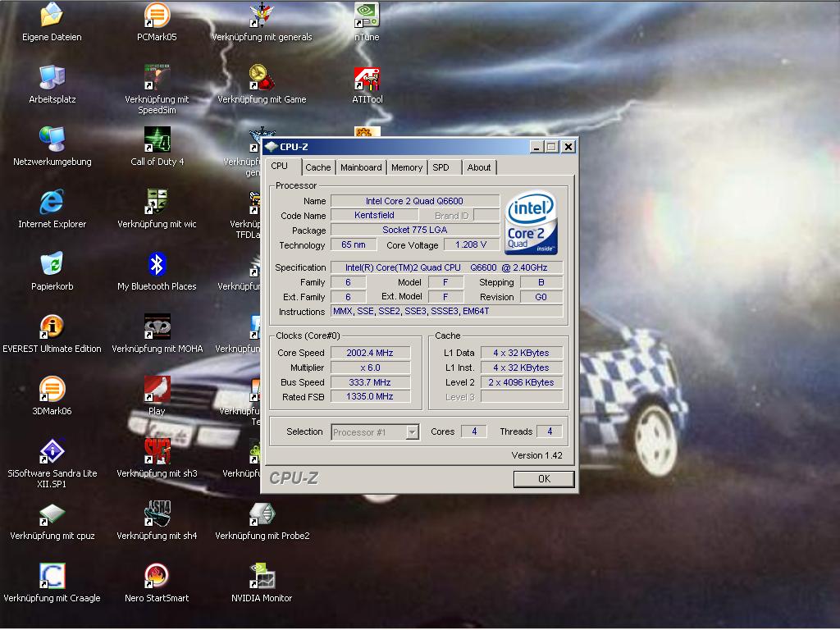840x630 pixels.
Task: Click the 1335.0 MHz rated FSB value
Action: pyautogui.click(x=370, y=396)
